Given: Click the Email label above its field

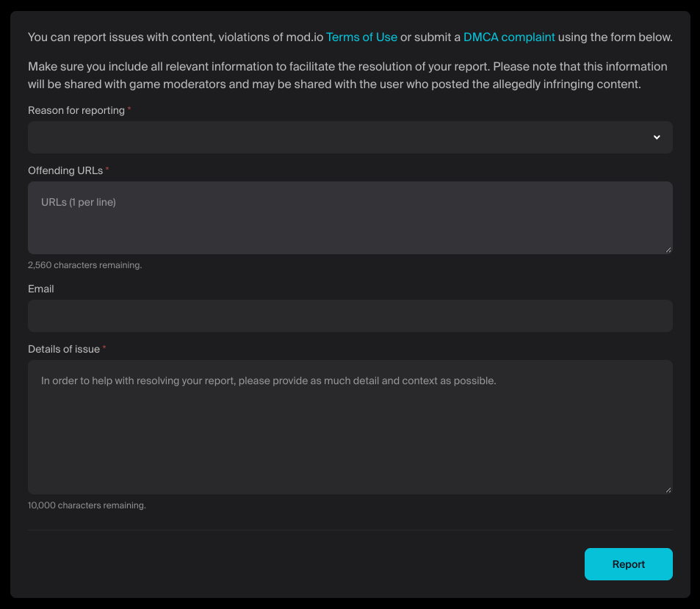Looking at the screenshot, I should click(x=40, y=288).
